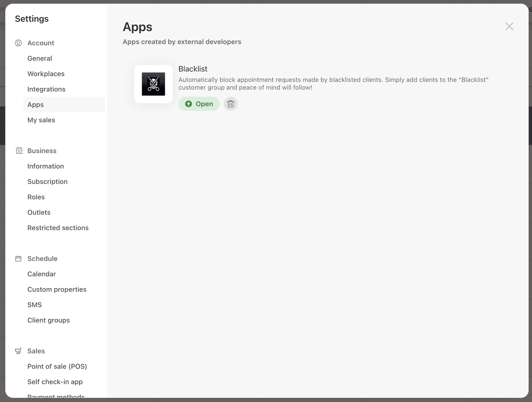The width and height of the screenshot is (532, 402).
Task: Open the Subscription page
Action: pos(47,182)
